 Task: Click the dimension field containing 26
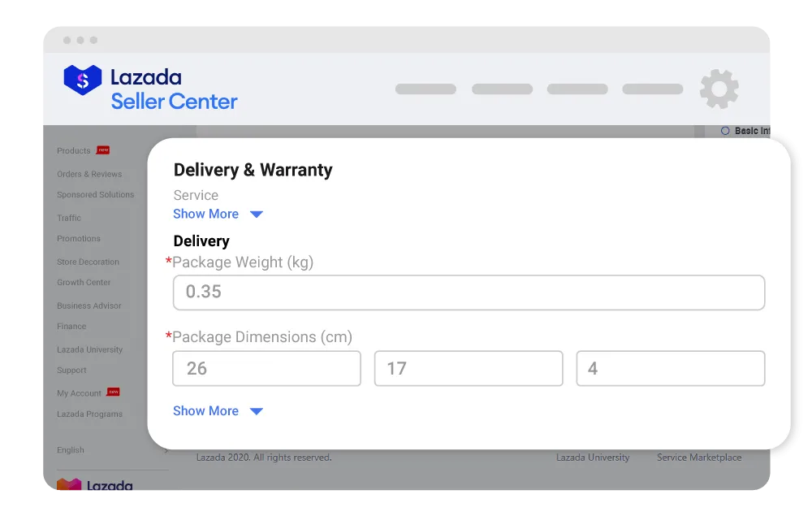click(x=266, y=368)
